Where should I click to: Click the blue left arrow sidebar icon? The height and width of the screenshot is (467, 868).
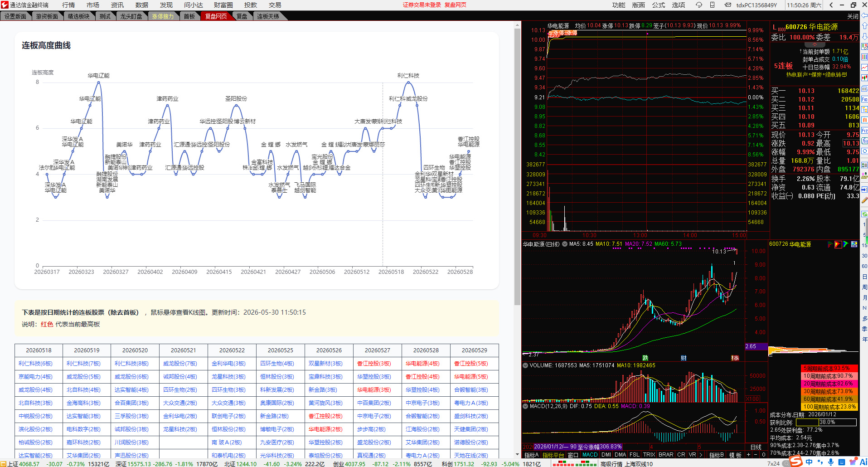click(864, 15)
